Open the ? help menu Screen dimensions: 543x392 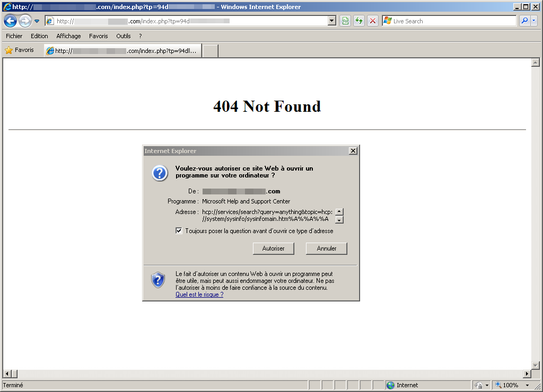pos(140,36)
